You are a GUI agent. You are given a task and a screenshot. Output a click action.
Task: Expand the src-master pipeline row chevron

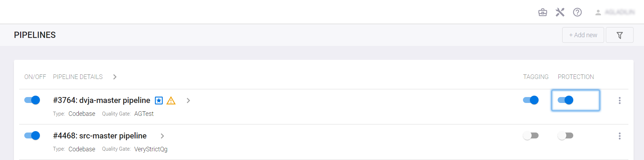(x=162, y=136)
